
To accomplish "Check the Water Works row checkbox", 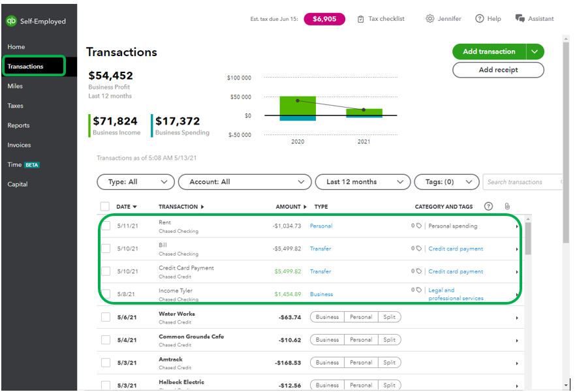I will pos(106,317).
